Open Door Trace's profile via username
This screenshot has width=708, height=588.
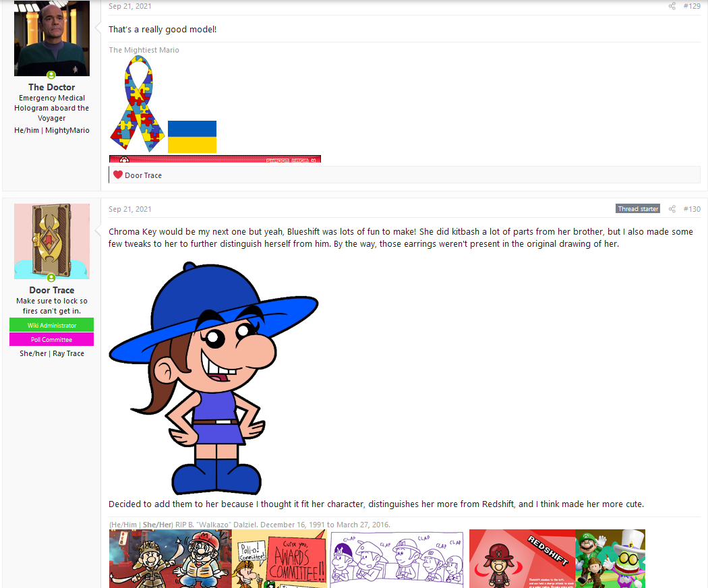point(52,290)
